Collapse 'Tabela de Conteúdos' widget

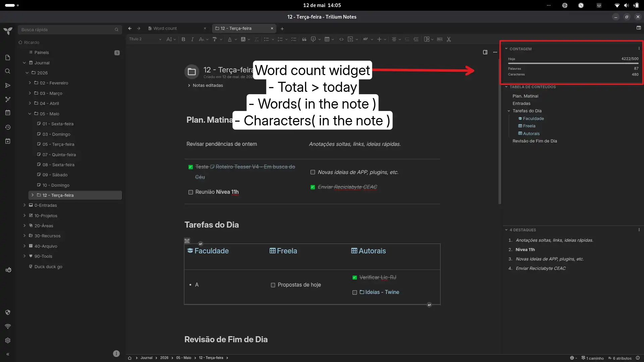[506, 87]
